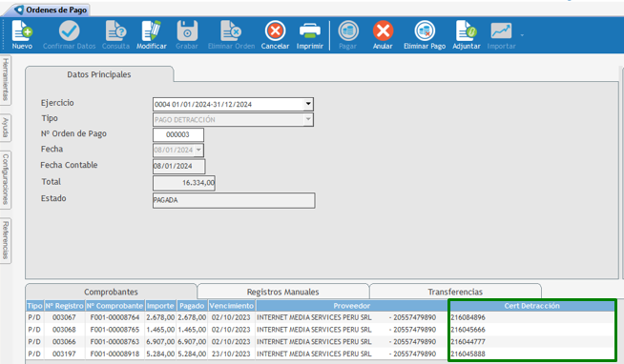Open the Herramientas side panel tab
Viewport: 624px width, 364px height.
pos(5,79)
